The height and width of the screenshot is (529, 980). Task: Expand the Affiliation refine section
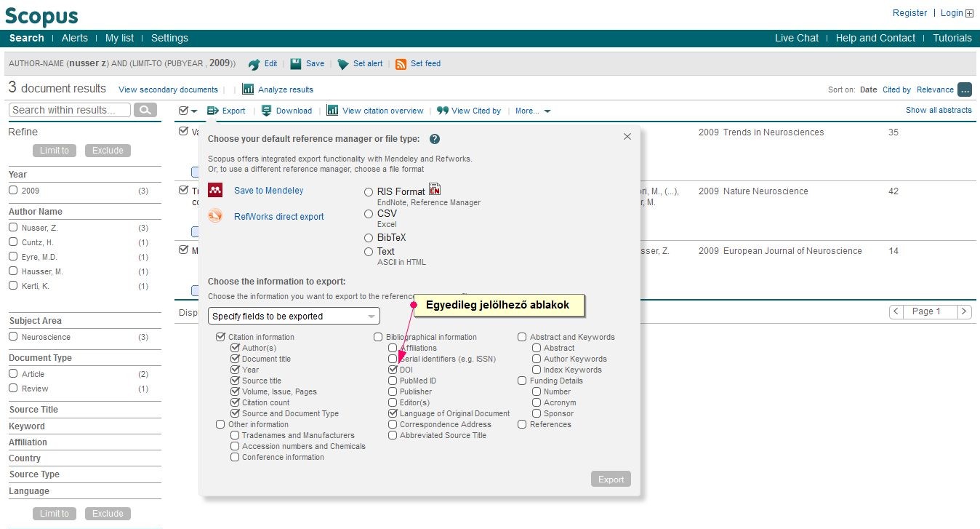(28, 442)
